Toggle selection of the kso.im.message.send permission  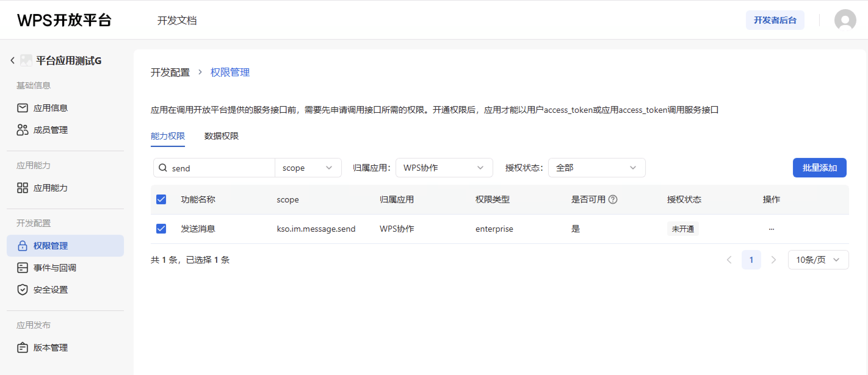(x=161, y=229)
